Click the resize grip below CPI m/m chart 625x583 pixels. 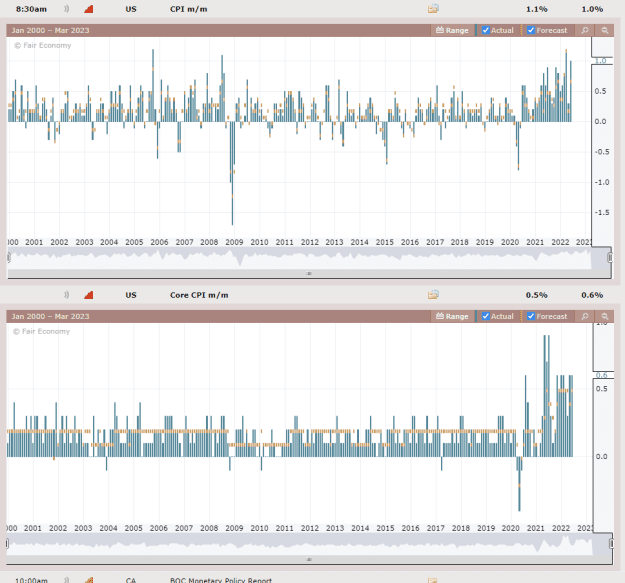coord(309,273)
